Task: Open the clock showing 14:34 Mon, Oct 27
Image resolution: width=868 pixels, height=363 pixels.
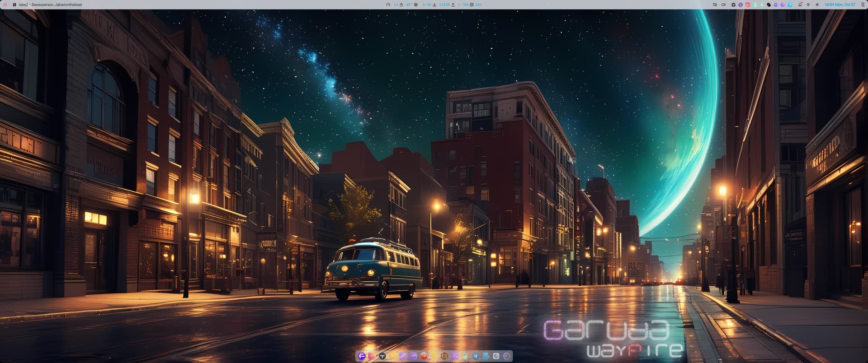Action: pyautogui.click(x=840, y=5)
